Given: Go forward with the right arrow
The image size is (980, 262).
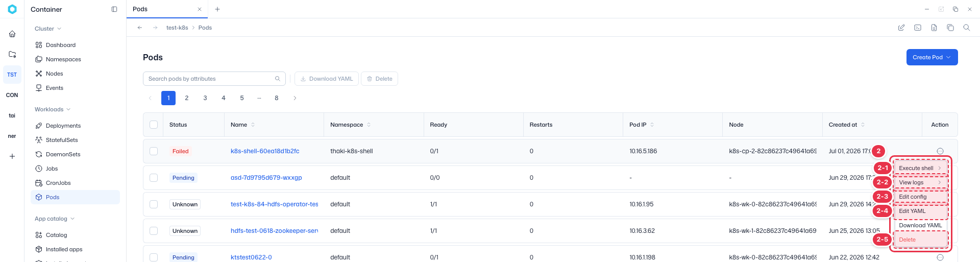Looking at the screenshot, I should pyautogui.click(x=155, y=28).
